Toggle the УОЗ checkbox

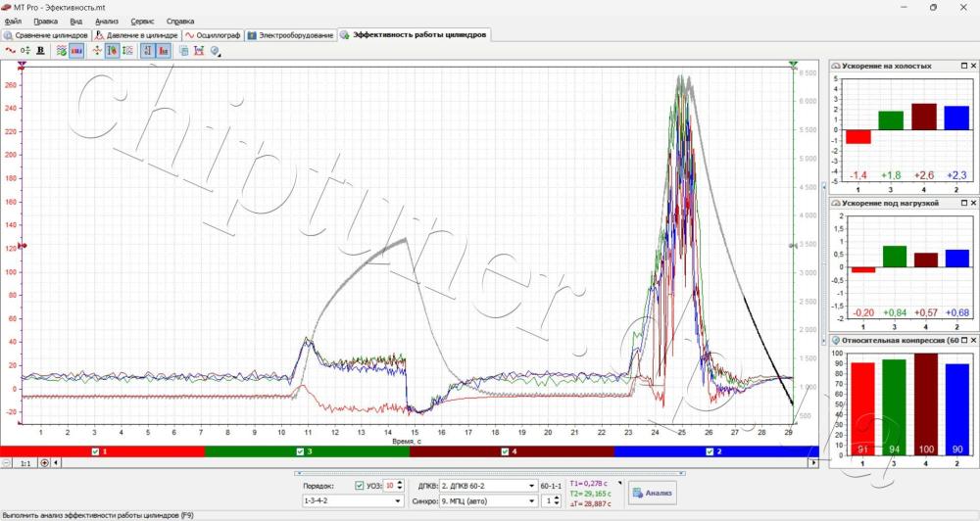pos(359,486)
